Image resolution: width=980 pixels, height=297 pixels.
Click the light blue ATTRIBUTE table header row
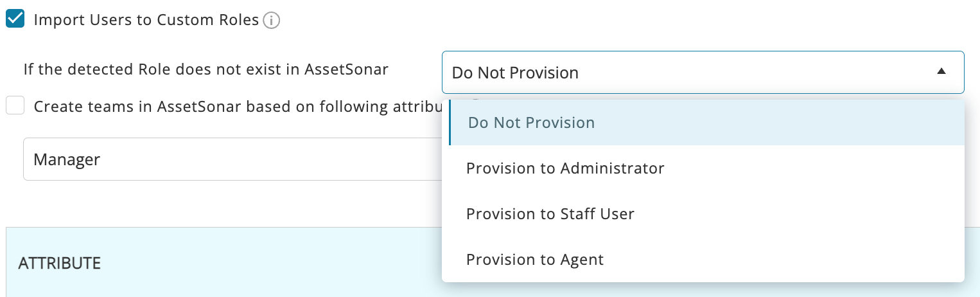[x=225, y=263]
